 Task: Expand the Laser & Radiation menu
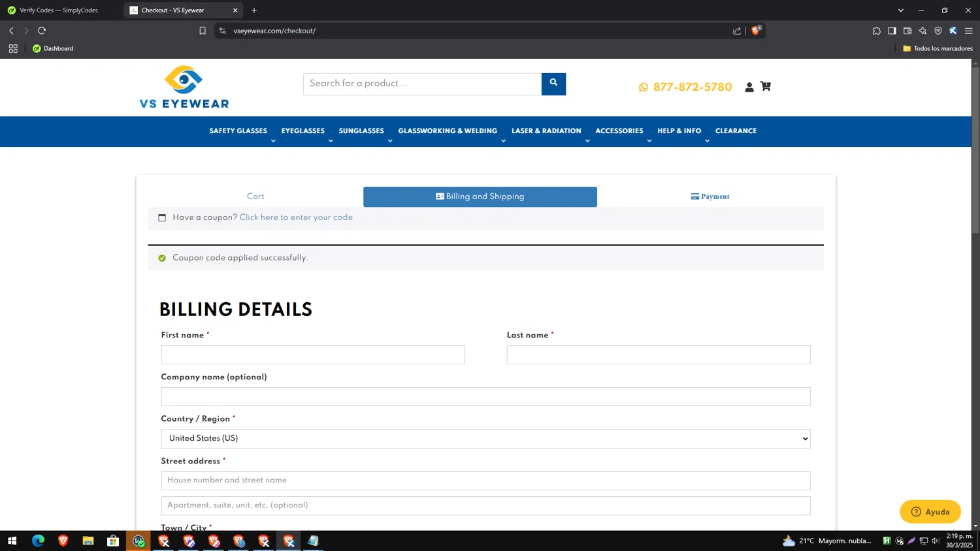(546, 131)
